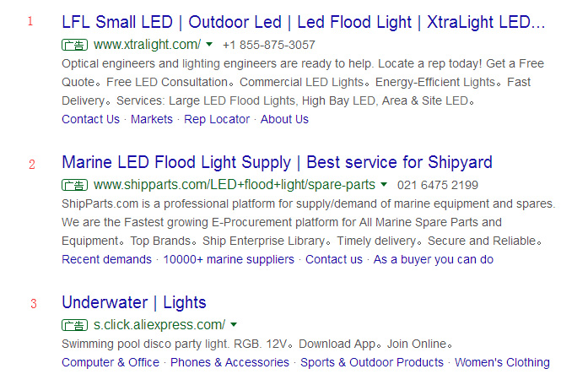The height and width of the screenshot is (385, 588).
Task: Click the phone number +1 855-875-3057
Action: [x=269, y=45]
